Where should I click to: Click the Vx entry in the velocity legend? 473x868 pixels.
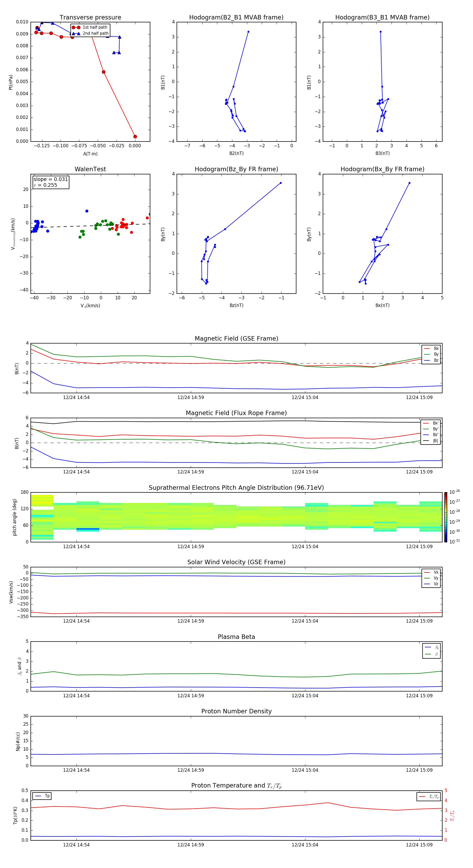click(431, 573)
